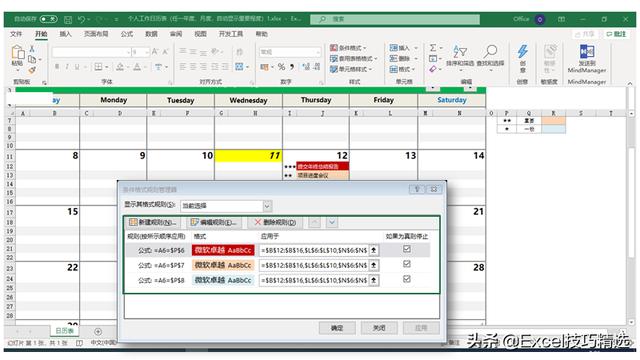This screenshot has height=360, width=640.
Task: Click the Save icon in title bar
Action: tap(68, 19)
